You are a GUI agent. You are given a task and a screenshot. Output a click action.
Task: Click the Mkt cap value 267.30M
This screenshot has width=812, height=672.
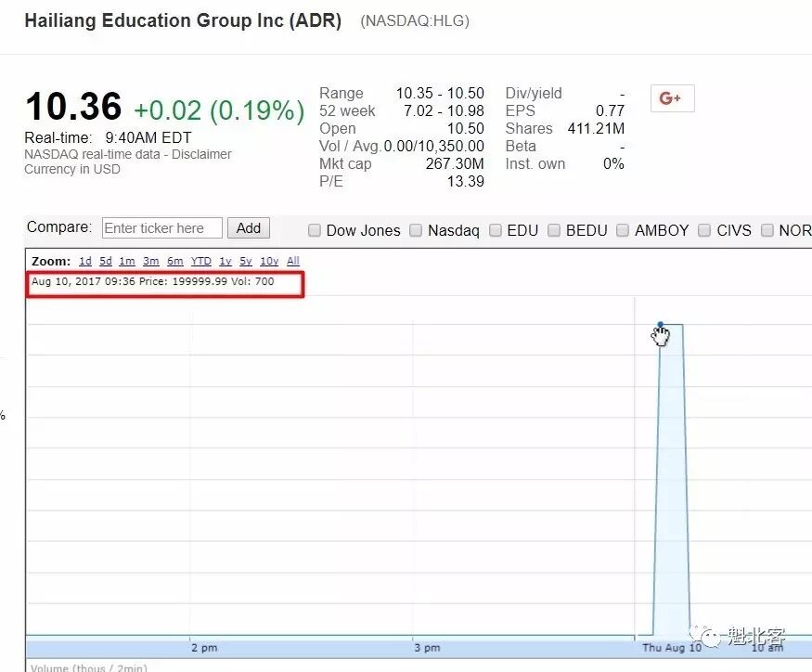[x=455, y=163]
